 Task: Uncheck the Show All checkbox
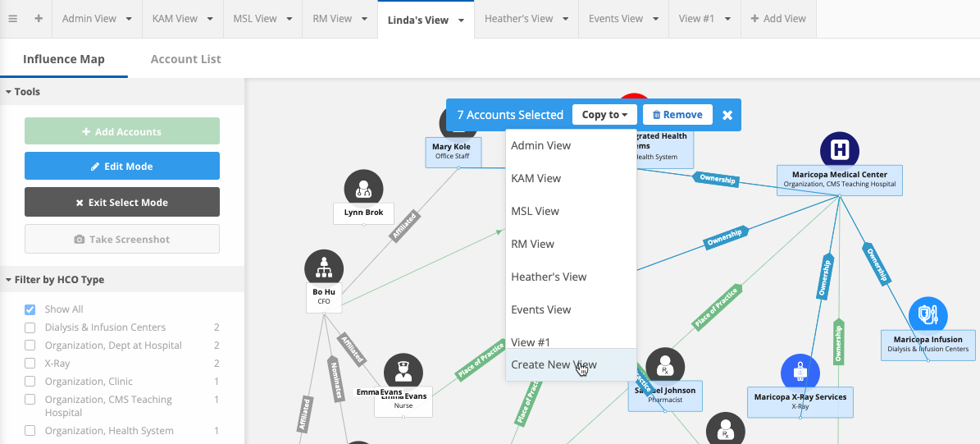tap(30, 309)
